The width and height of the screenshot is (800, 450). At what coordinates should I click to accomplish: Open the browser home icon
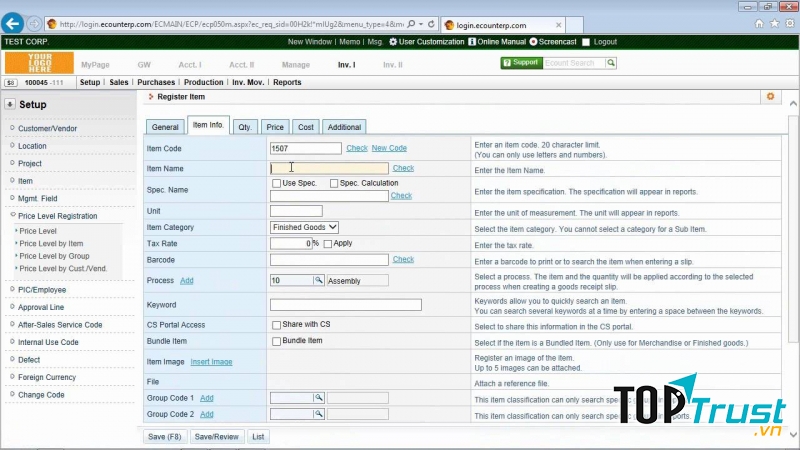[759, 23]
